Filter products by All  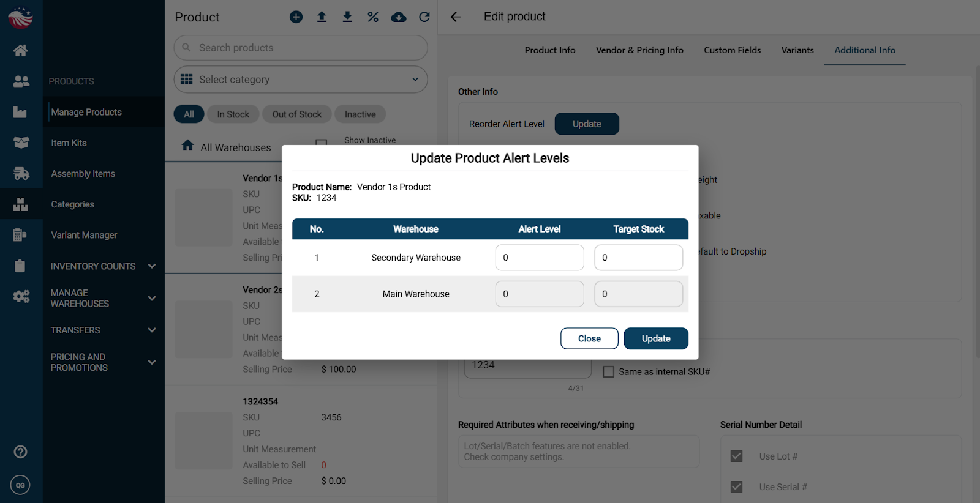[x=189, y=114]
